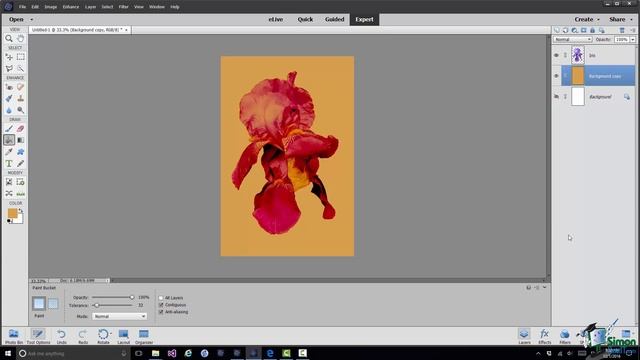Hide the Background copy layer
Screen dimensions: 640x360
point(556,76)
